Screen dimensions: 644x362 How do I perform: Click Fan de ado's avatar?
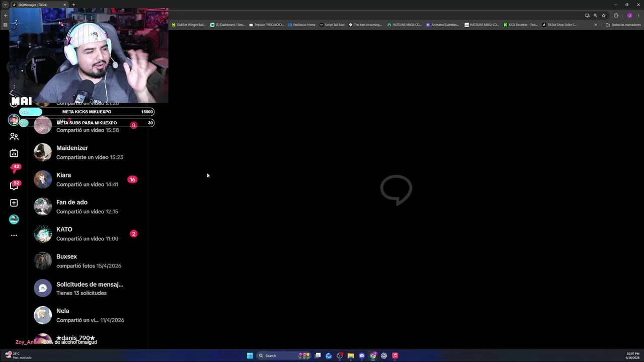click(x=43, y=207)
